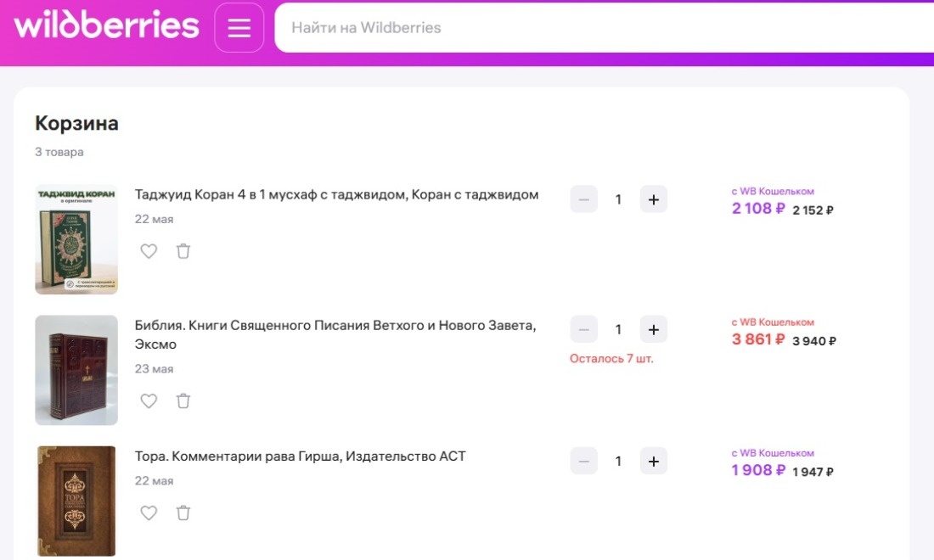Viewport: 934px width, 560px height.
Task: Open Тора product thumbnail
Action: coord(76,501)
